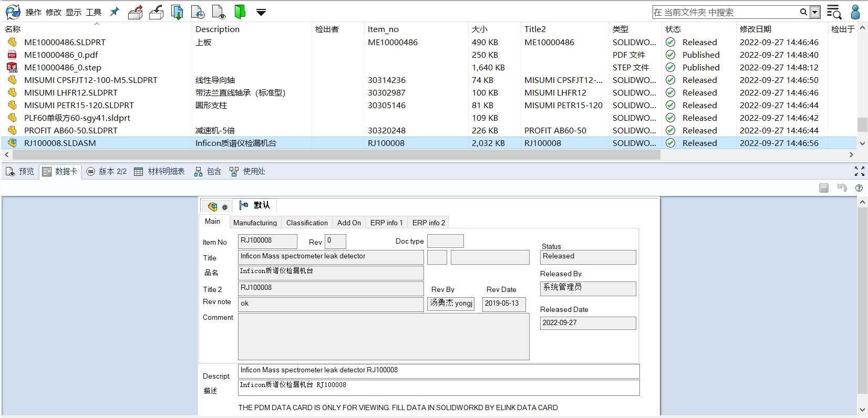Image resolution: width=868 pixels, height=418 pixels.
Task: Open the 操作 menu
Action: 34,12
